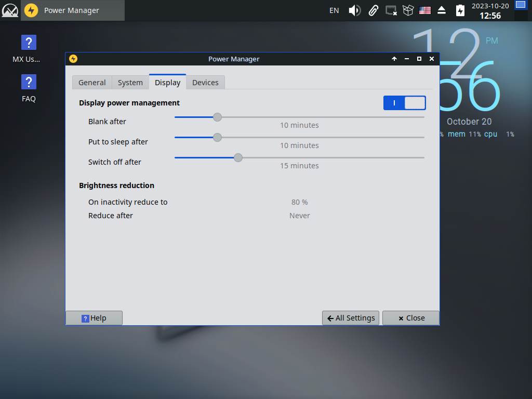Image resolution: width=532 pixels, height=399 pixels.
Task: Open the package updater box icon
Action: tap(408, 10)
